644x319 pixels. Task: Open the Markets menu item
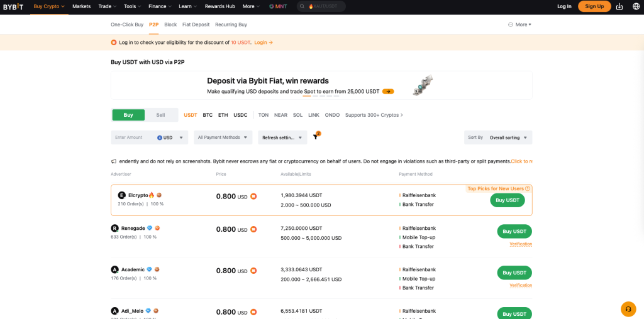81,6
